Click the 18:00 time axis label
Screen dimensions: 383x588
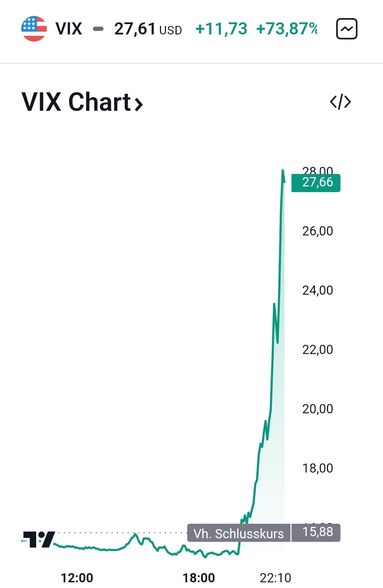tap(199, 578)
